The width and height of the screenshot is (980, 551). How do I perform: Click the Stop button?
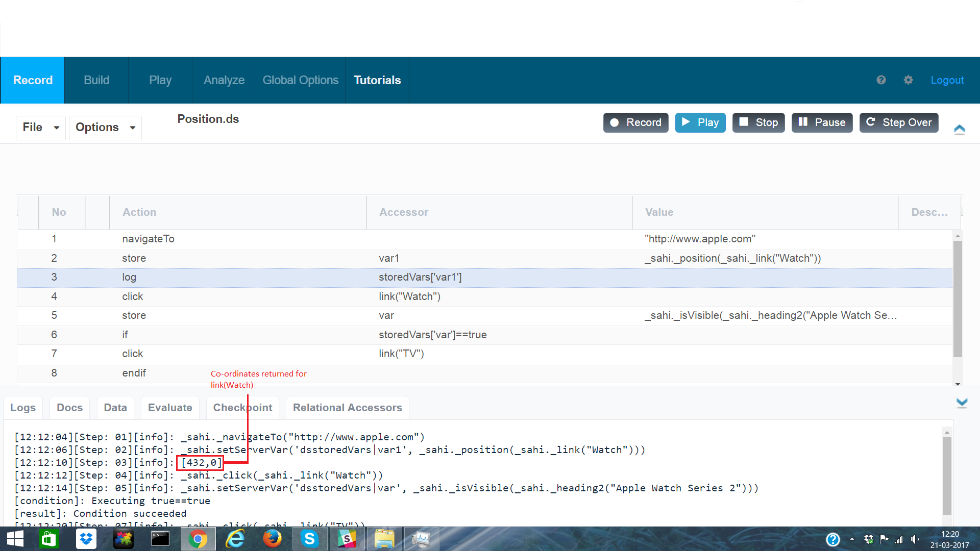click(x=758, y=122)
